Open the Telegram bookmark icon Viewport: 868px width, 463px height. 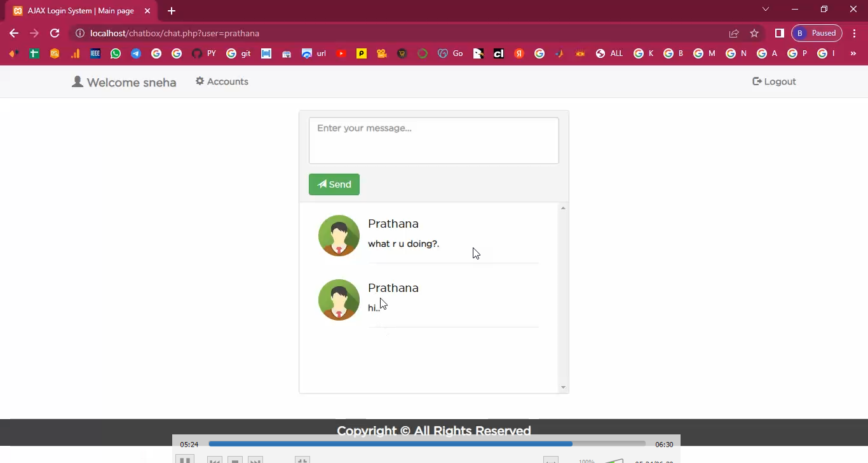136,54
